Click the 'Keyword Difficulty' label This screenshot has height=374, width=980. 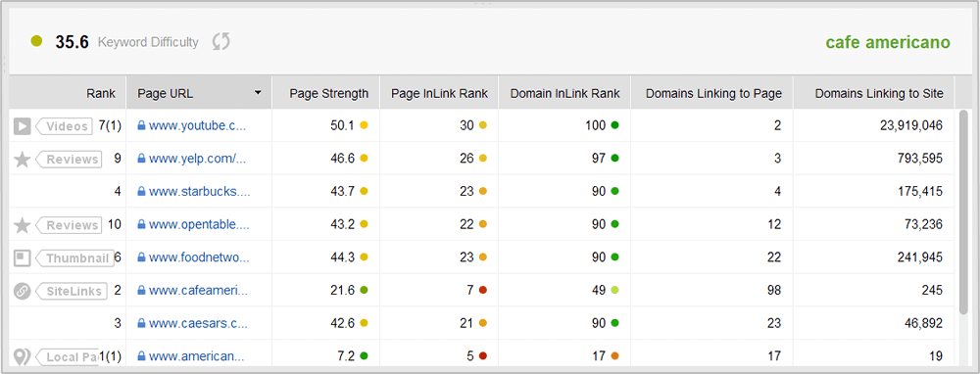coord(148,42)
